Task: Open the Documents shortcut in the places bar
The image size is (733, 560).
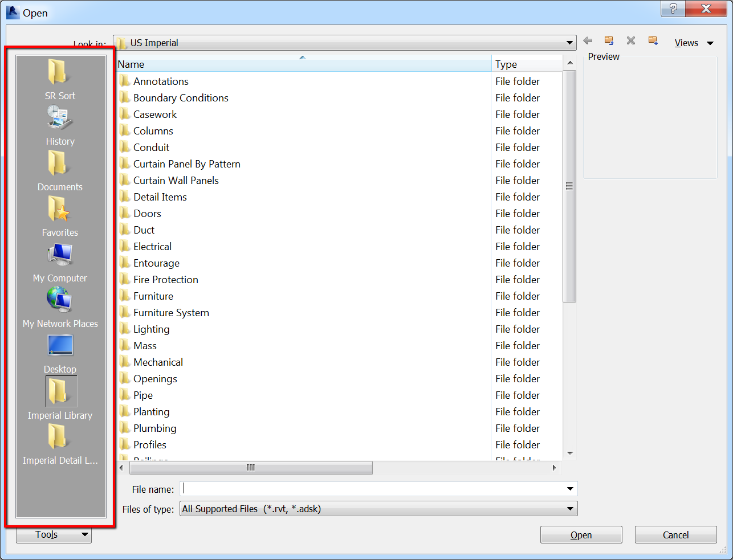Action: (60, 171)
